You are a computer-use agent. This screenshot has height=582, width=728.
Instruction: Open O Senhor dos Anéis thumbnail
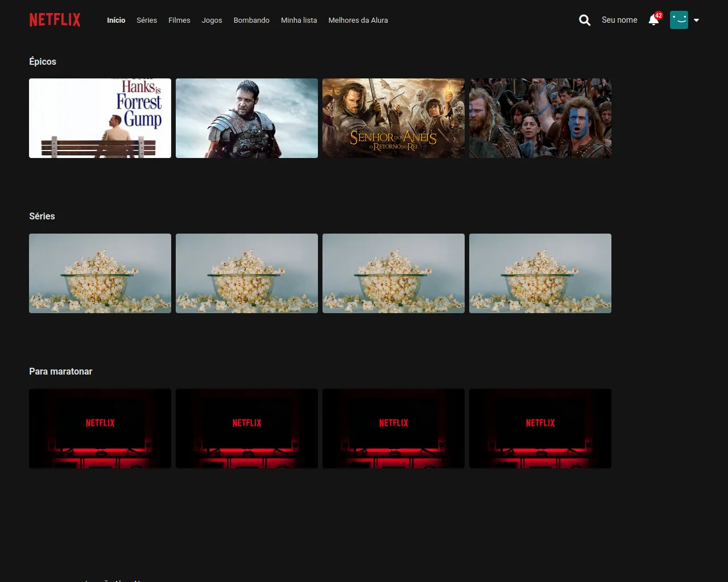394,118
